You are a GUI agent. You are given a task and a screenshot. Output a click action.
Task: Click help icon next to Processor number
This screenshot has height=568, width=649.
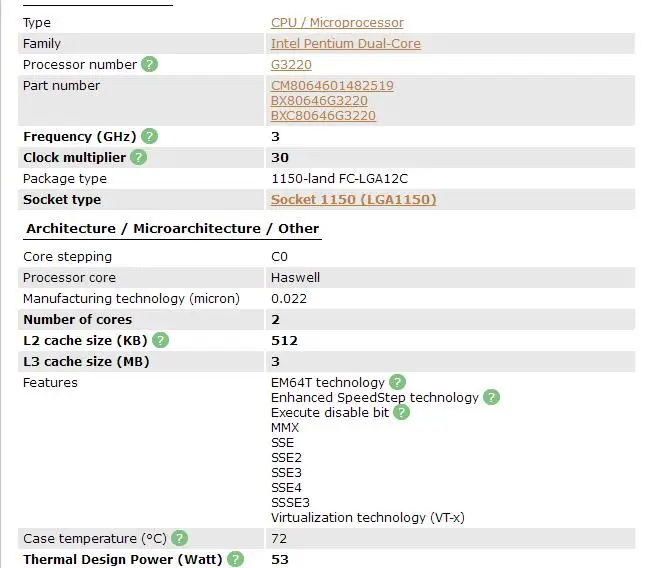[149, 65]
